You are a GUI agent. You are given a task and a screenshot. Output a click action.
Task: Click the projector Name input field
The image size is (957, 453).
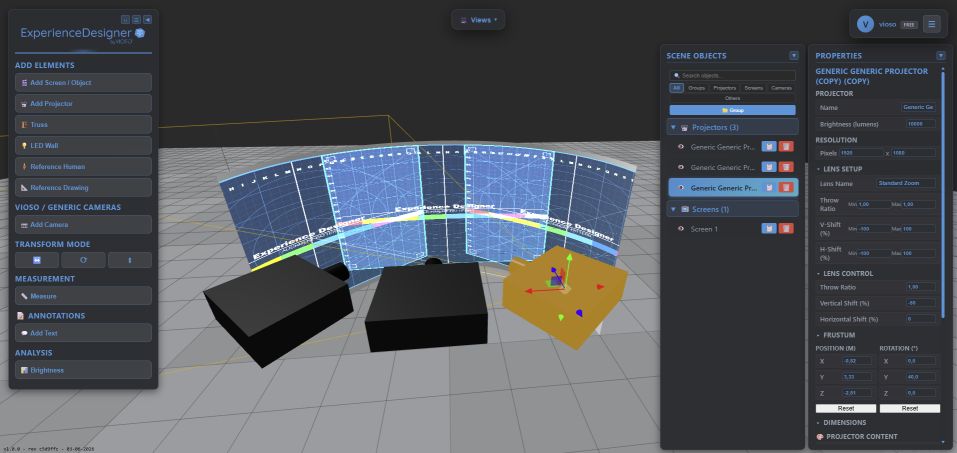click(x=918, y=107)
